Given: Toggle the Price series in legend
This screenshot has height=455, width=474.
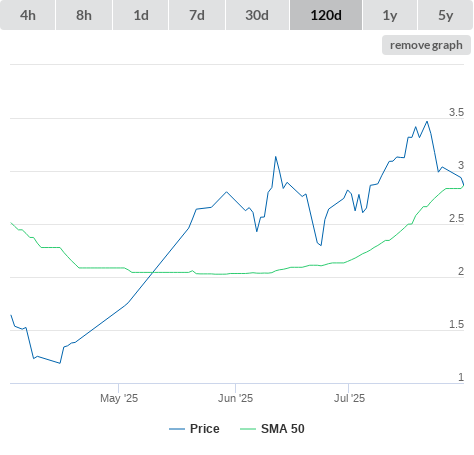Looking at the screenshot, I should (x=194, y=429).
